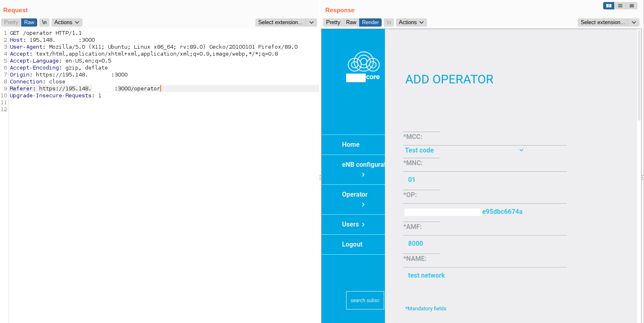Click the Upgrade-Insecure-Requests header line
Screen dimensions: 644x323
(56, 96)
